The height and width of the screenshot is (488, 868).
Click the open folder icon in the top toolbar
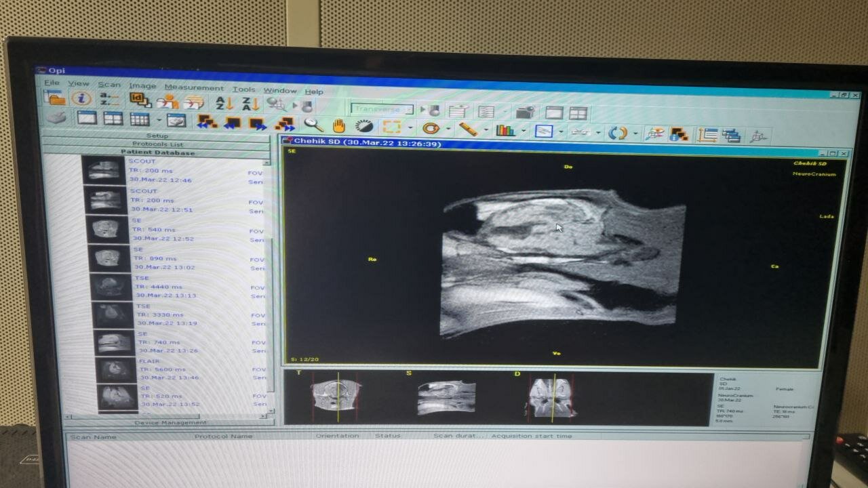(x=55, y=97)
